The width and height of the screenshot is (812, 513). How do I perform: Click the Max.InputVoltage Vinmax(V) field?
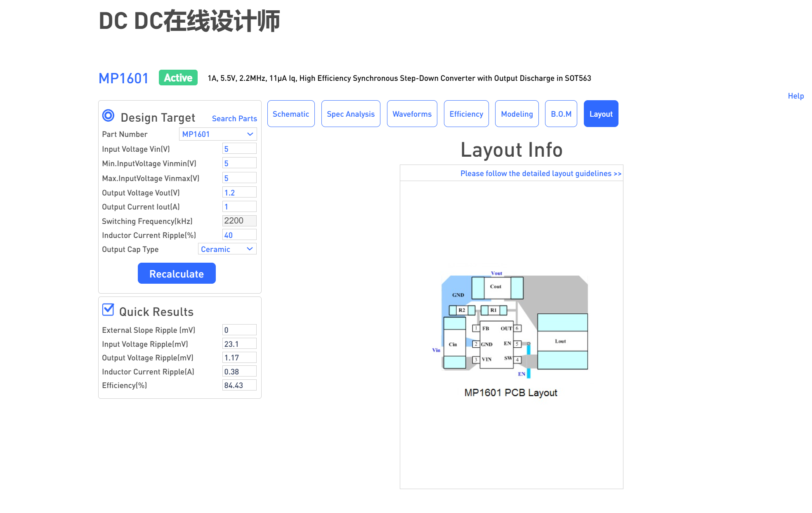coord(239,178)
